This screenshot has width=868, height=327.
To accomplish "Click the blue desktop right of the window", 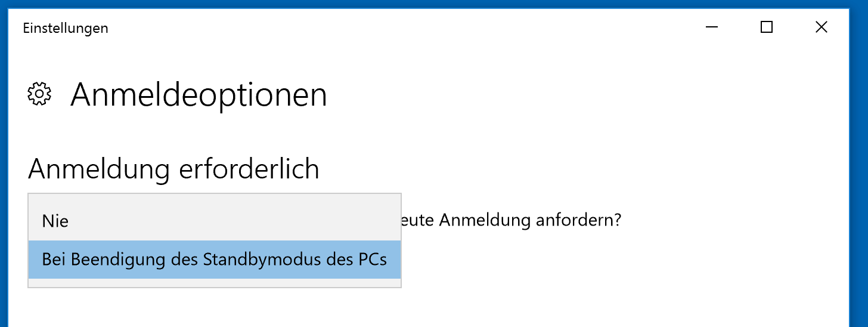I will point(859,167).
